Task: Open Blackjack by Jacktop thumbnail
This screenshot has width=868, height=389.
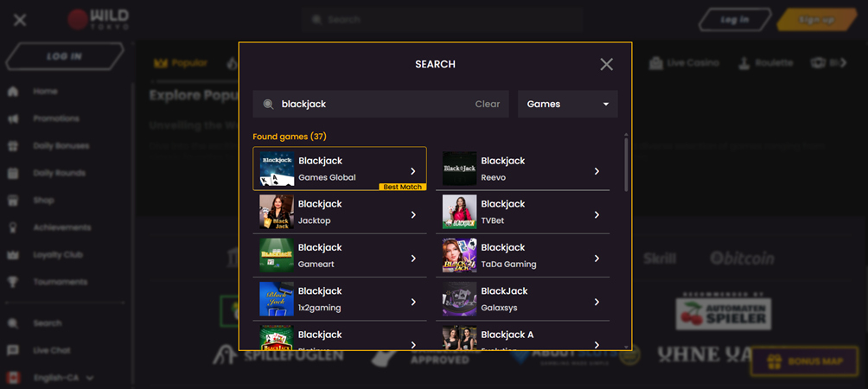Action: pos(277,212)
